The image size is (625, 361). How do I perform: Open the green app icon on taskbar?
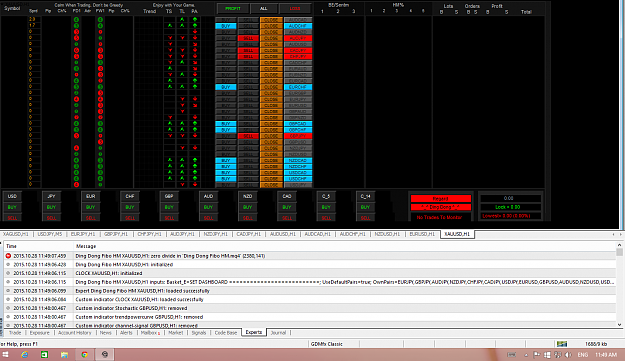coord(44,354)
